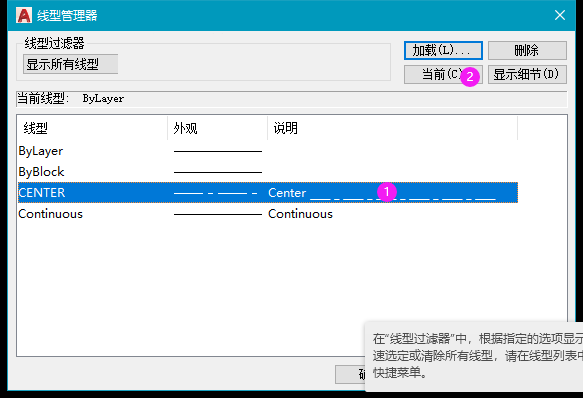This screenshot has height=398, width=583.
Task: Select the Continuous linetype row
Action: coord(268,214)
